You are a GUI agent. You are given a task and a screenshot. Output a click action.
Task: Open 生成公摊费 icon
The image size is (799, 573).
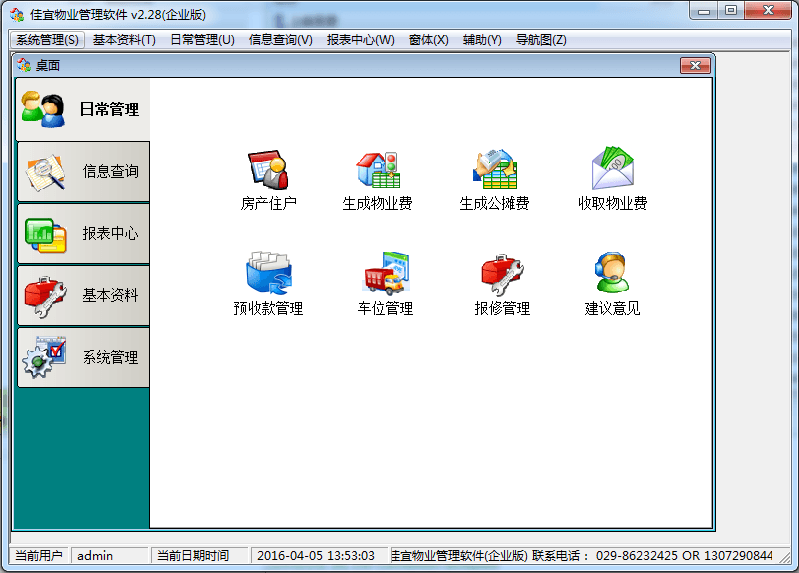494,170
